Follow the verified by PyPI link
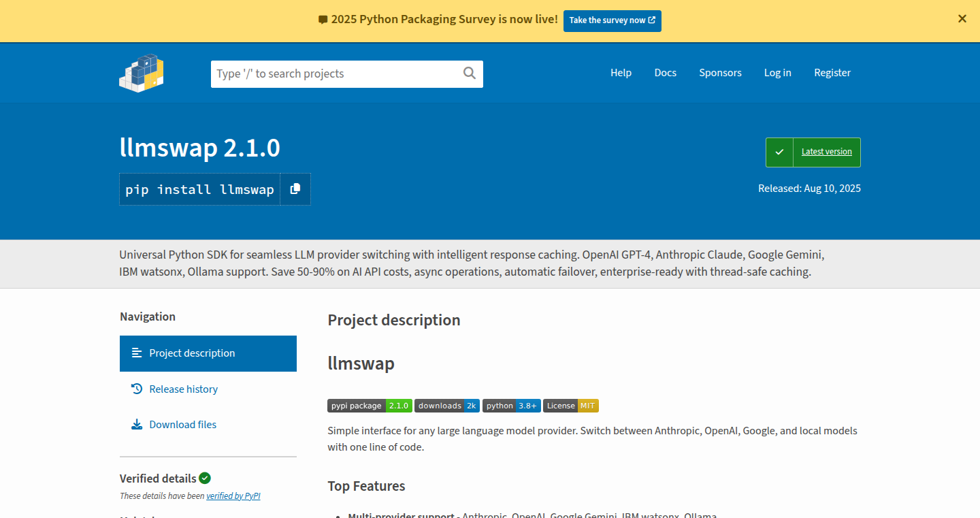This screenshot has height=518, width=980. 233,496
